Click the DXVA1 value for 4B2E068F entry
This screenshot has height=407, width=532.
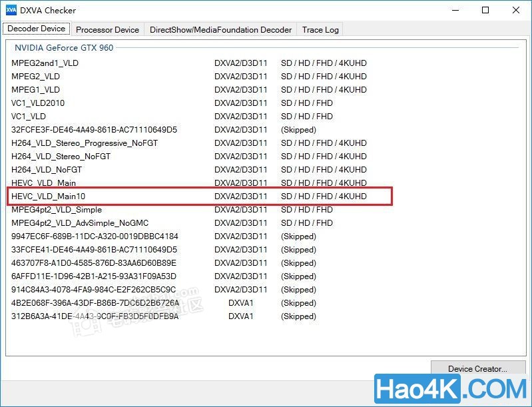(x=241, y=303)
